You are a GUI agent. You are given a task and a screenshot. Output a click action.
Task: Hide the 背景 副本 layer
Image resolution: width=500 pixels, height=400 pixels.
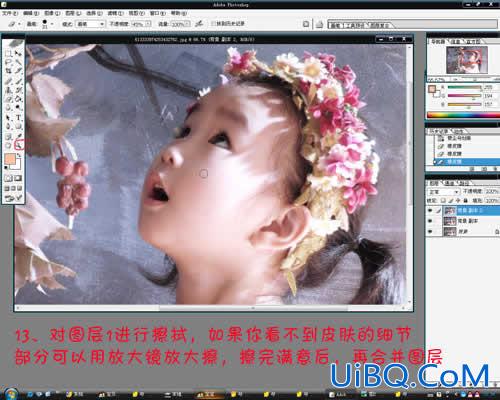[x=430, y=221]
